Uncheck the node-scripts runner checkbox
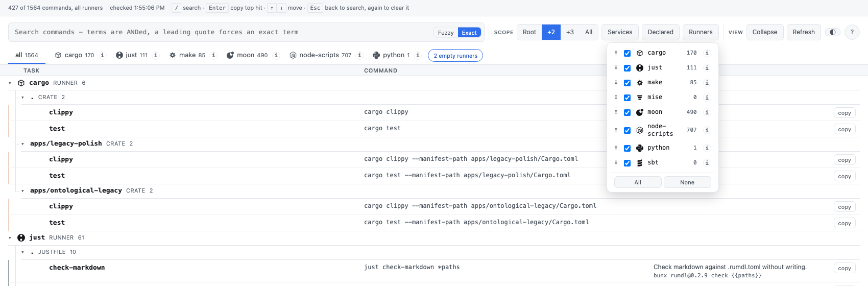The height and width of the screenshot is (286, 868). (x=627, y=130)
